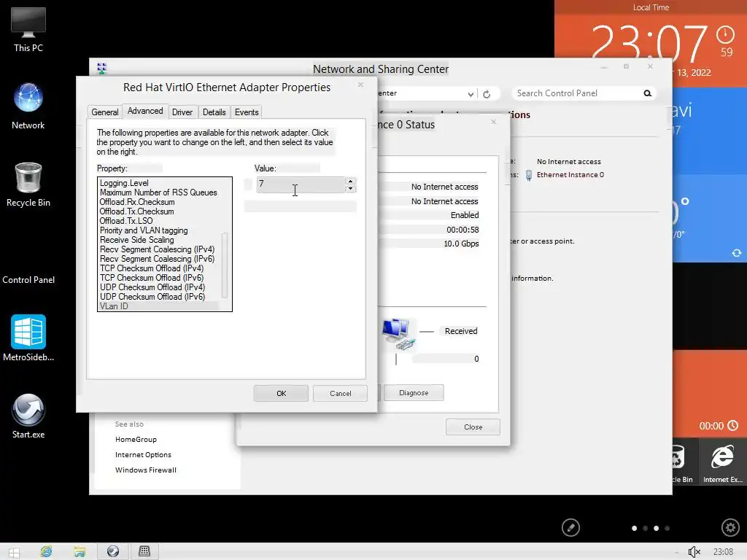Screen dimensions: 747x560
Task: Open File Explorer from taskbar
Action: point(79,551)
